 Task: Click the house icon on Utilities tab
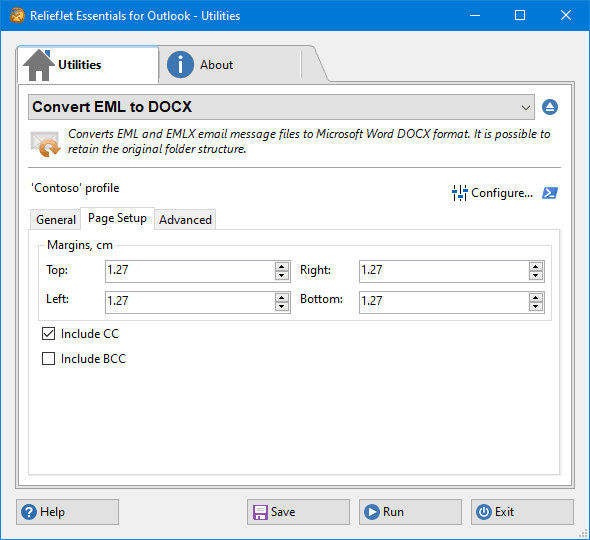click(x=39, y=65)
